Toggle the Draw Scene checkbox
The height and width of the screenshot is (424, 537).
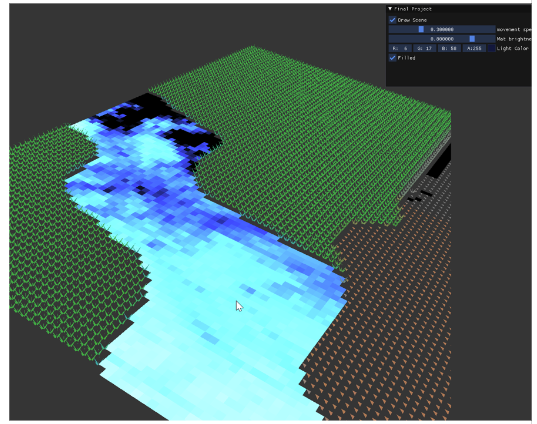392,20
